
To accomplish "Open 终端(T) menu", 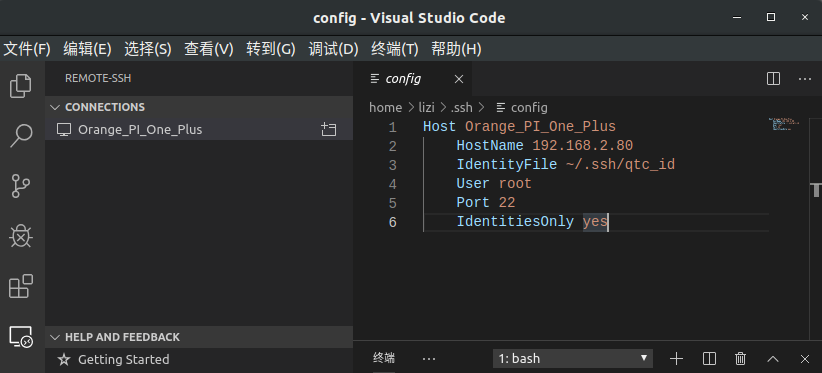I will click(395, 49).
